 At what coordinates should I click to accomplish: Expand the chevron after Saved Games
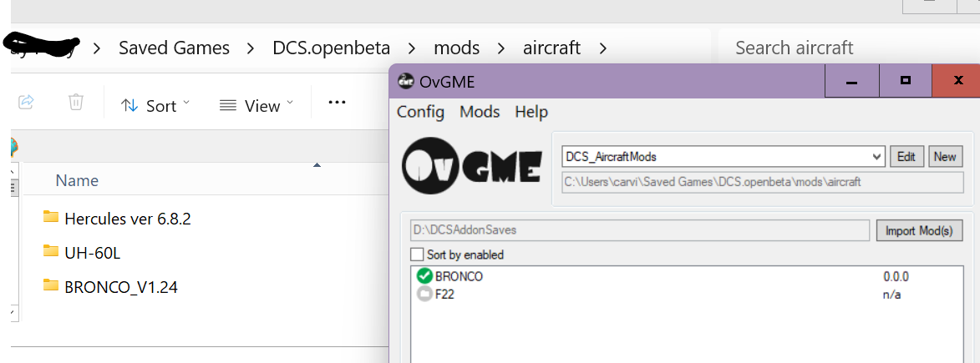tap(251, 48)
